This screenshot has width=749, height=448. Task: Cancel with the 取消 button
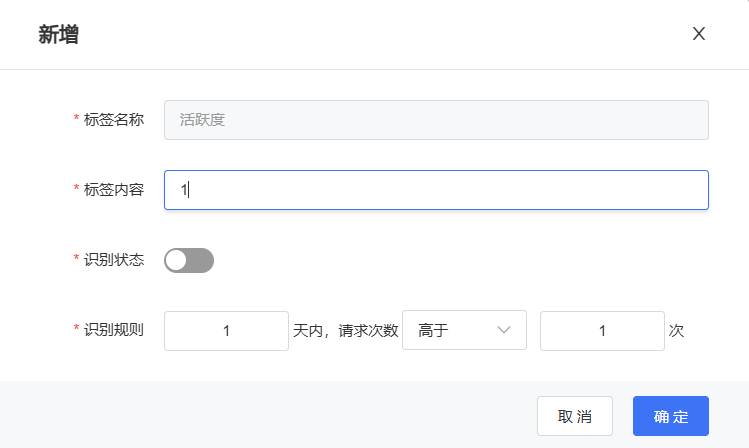click(575, 416)
